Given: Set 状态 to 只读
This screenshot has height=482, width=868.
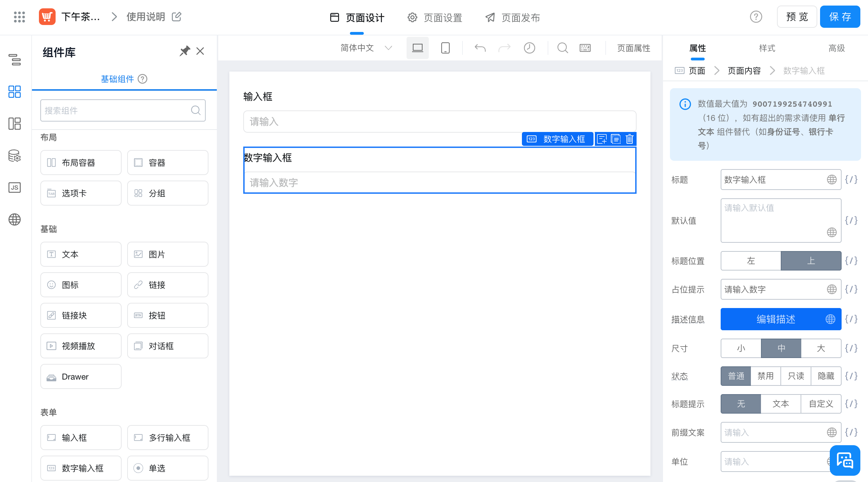Looking at the screenshot, I should 796,376.
